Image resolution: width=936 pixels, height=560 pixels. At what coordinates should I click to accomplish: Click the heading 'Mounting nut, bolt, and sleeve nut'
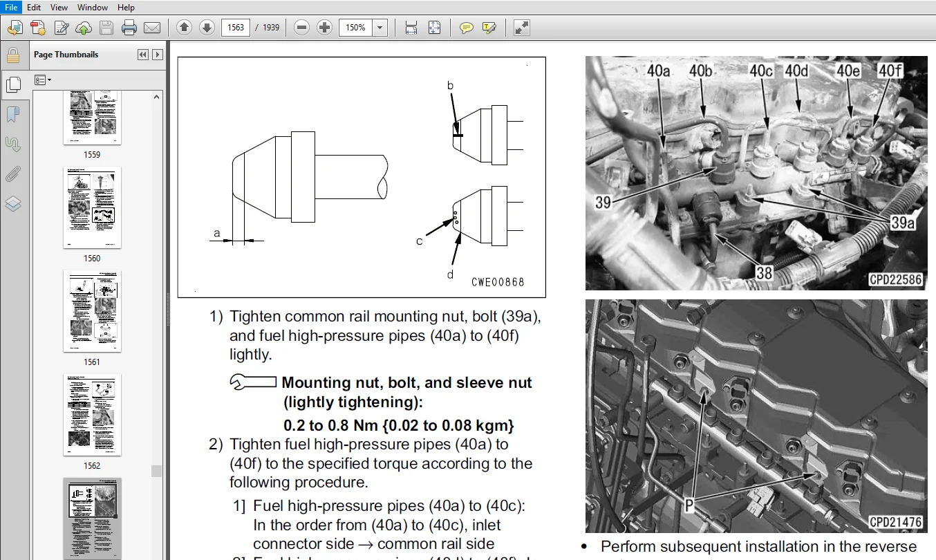click(407, 383)
